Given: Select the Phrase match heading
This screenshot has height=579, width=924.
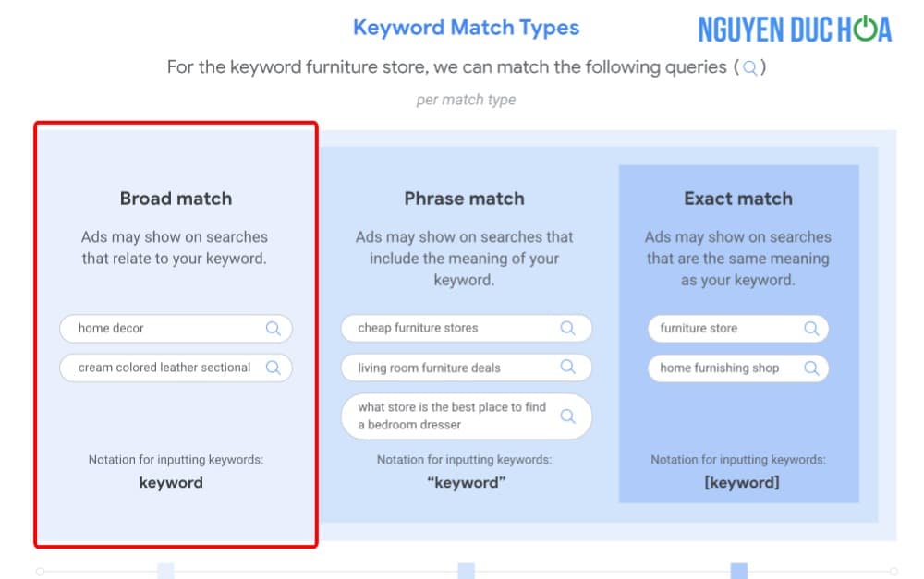Looking at the screenshot, I should (x=464, y=199).
